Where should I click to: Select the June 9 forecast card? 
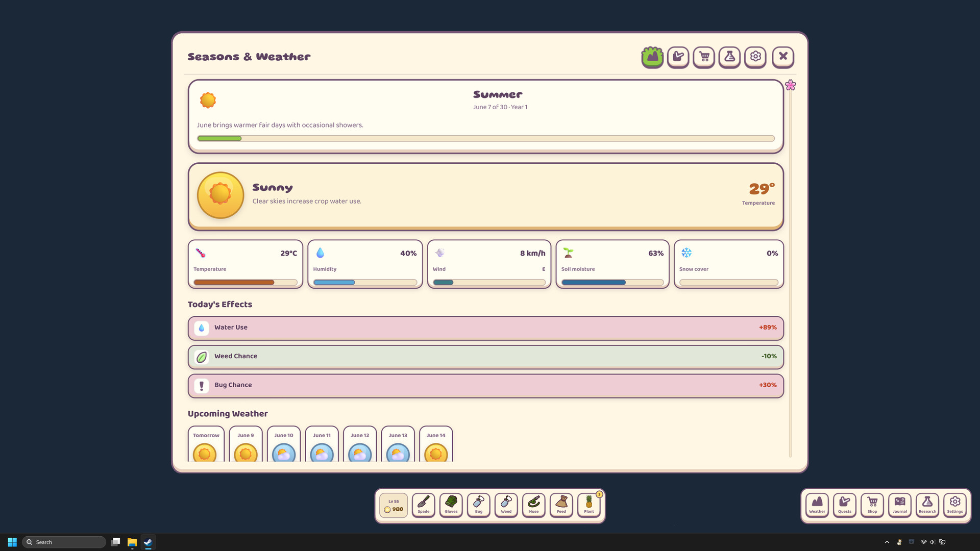pyautogui.click(x=246, y=444)
